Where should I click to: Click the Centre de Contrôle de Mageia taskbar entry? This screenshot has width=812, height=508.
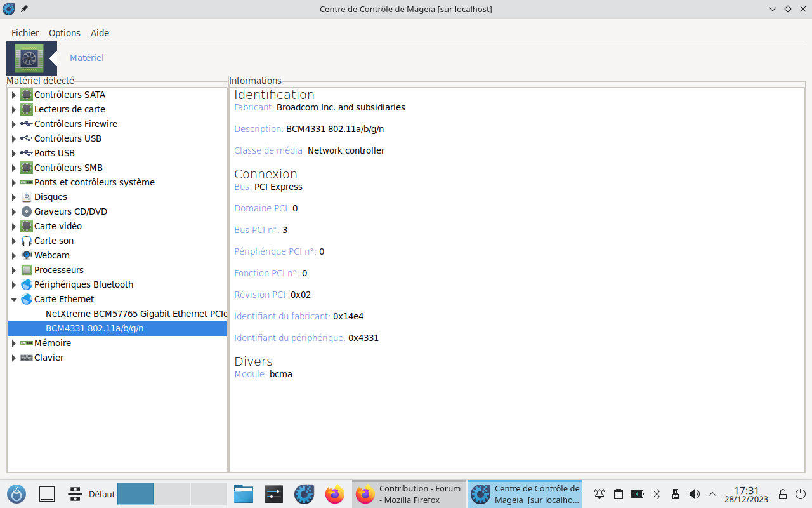[525, 494]
